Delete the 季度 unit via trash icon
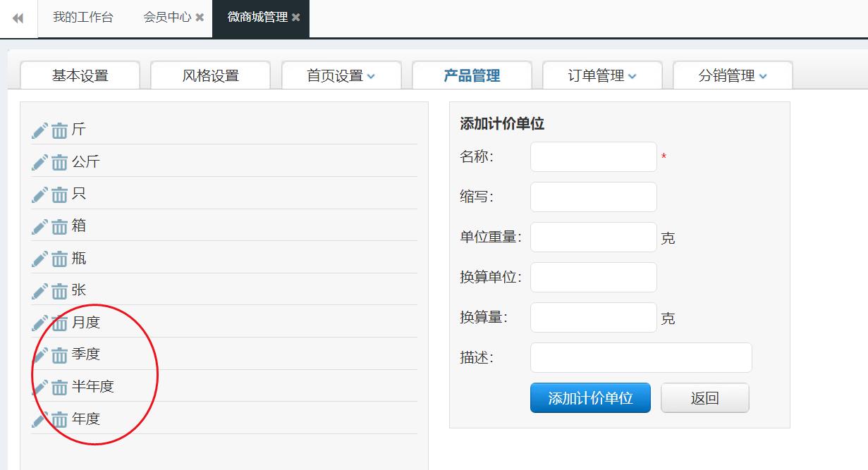Image resolution: width=868 pixels, height=470 pixels. pos(59,355)
